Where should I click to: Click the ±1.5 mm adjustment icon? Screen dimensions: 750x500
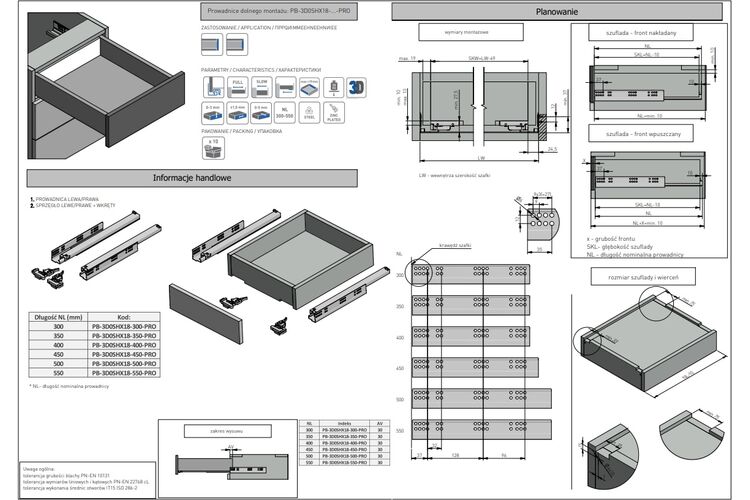click(238, 113)
